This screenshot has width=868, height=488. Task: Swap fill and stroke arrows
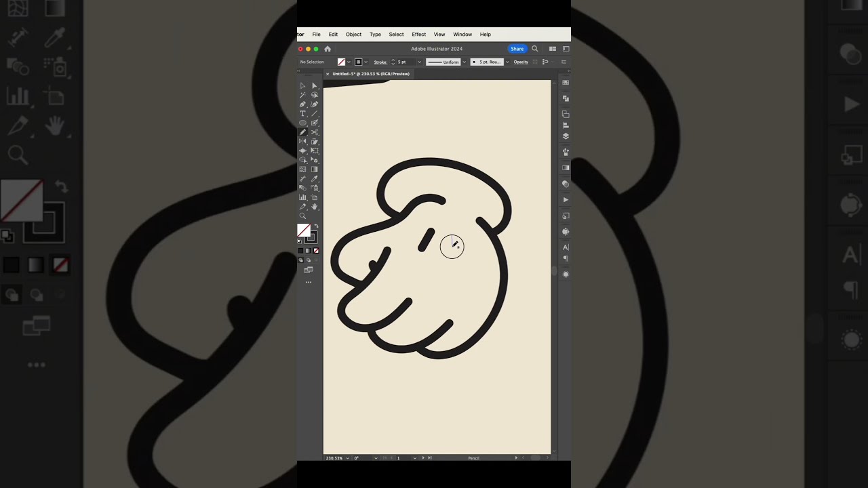(x=316, y=226)
